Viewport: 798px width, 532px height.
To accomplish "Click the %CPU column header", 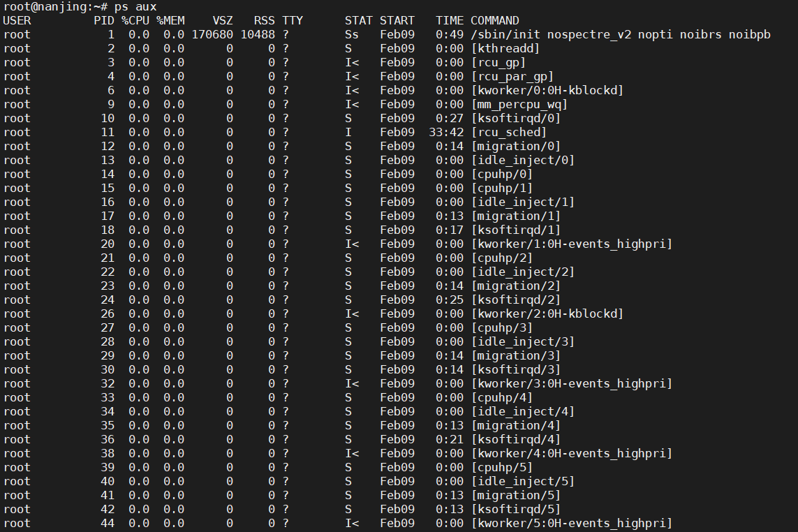I will (135, 20).
